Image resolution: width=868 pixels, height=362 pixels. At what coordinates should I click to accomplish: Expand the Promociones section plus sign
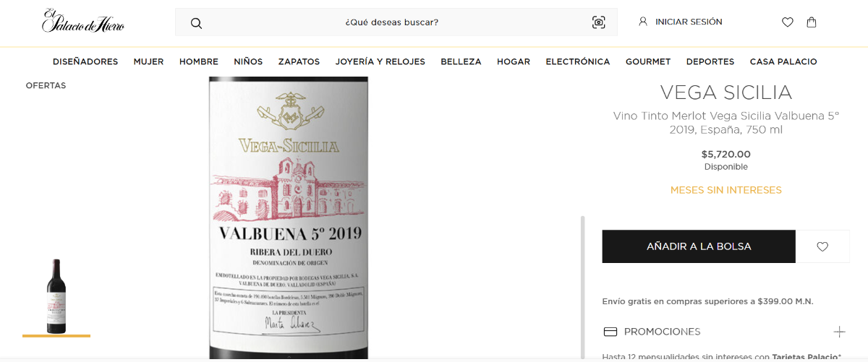839,332
